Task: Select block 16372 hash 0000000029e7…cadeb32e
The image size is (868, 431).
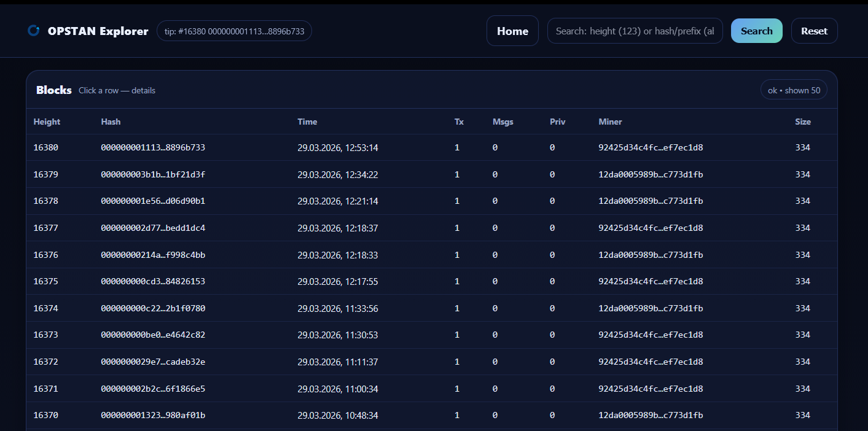Action: click(x=153, y=362)
